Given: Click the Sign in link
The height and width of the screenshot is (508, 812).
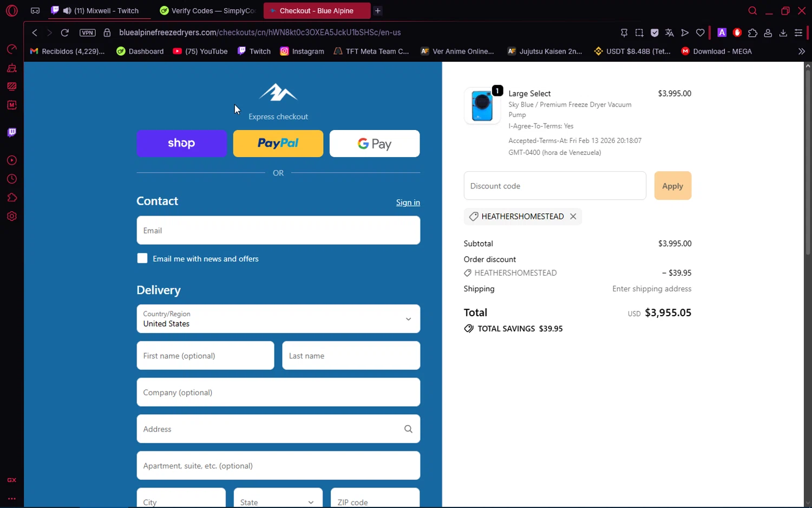Looking at the screenshot, I should (408, 203).
